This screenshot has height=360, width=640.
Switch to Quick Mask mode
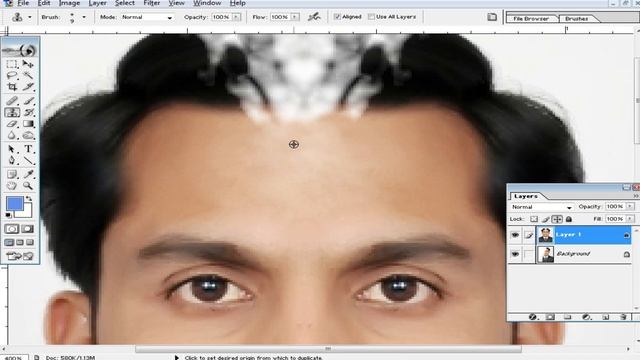[28, 229]
